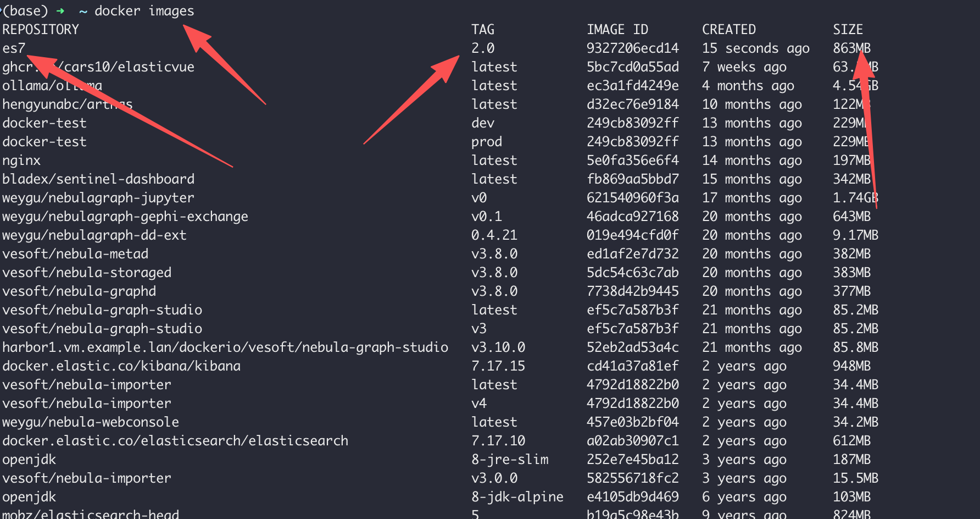This screenshot has width=980, height=519.
Task: Click size 643MB
Action: [x=852, y=217]
